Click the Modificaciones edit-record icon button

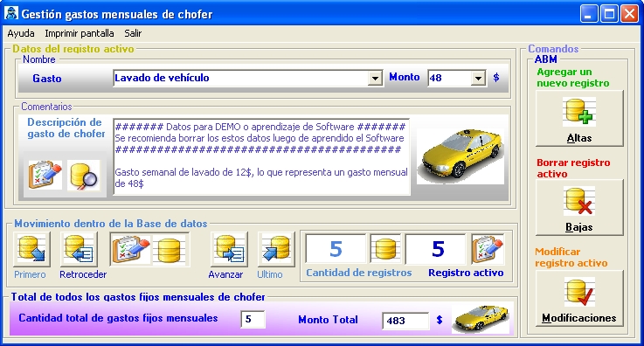579,299
